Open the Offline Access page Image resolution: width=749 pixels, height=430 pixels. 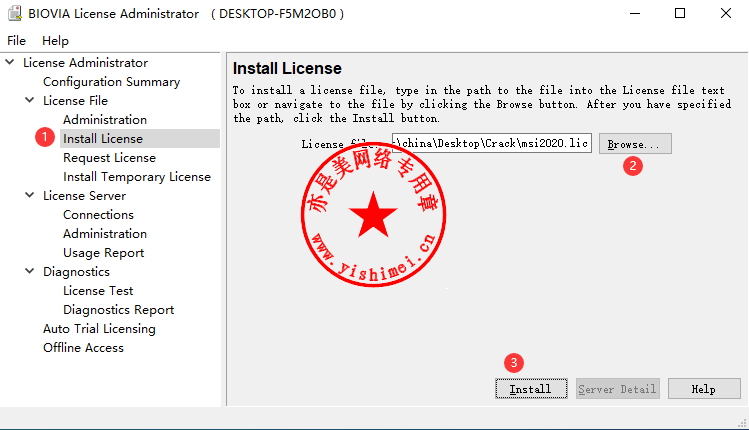tap(83, 348)
